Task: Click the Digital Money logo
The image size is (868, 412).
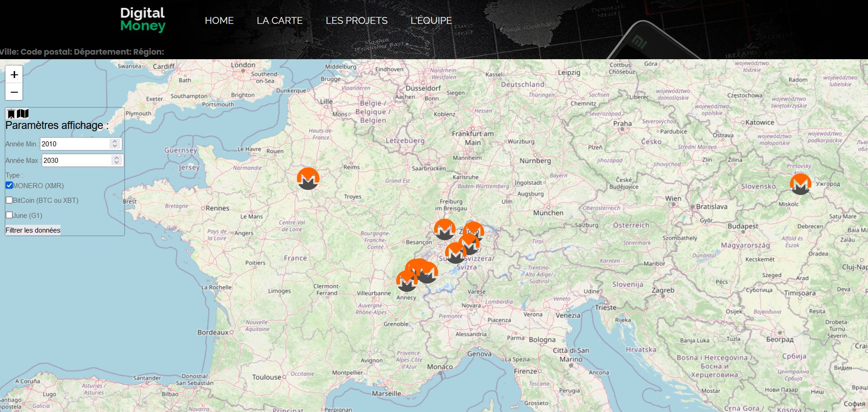Action: point(143,20)
